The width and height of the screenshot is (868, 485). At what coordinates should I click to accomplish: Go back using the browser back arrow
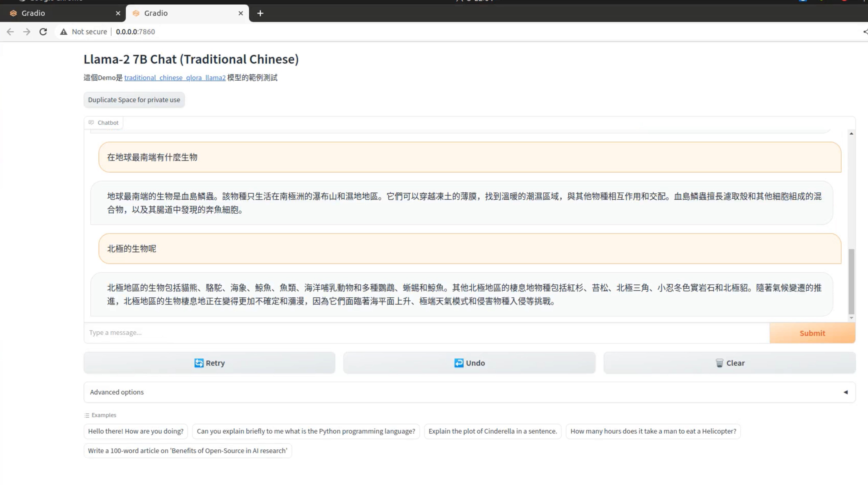coord(10,32)
